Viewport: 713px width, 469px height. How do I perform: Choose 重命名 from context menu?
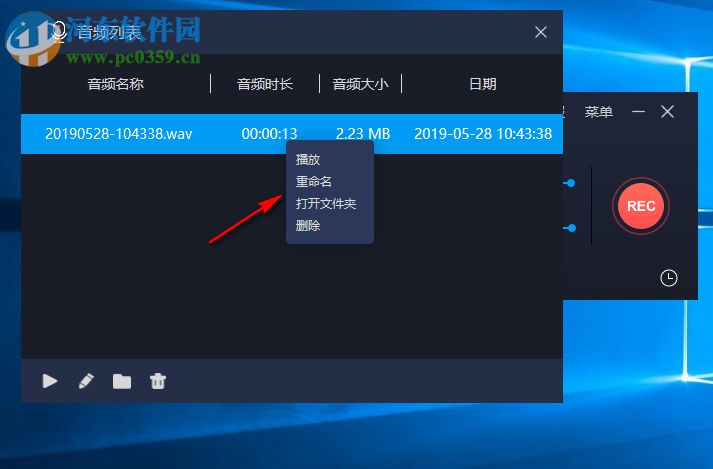314,182
